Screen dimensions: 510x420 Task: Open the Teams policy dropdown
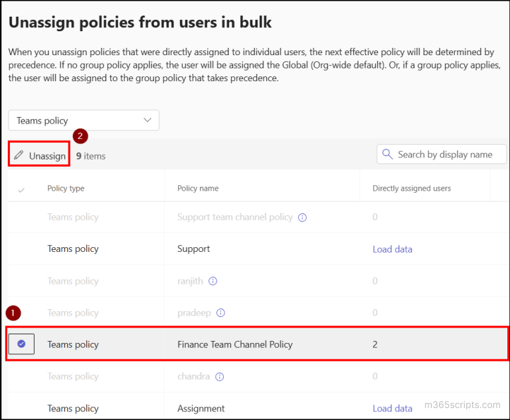click(x=84, y=120)
